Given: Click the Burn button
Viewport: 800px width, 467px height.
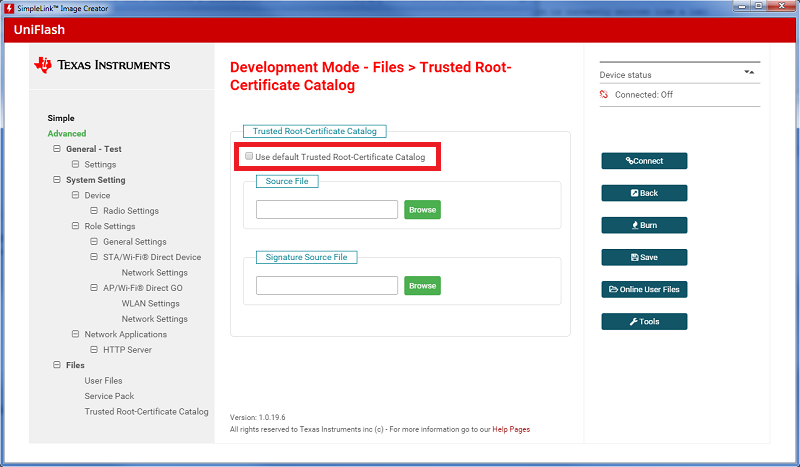Looking at the screenshot, I should tap(644, 225).
